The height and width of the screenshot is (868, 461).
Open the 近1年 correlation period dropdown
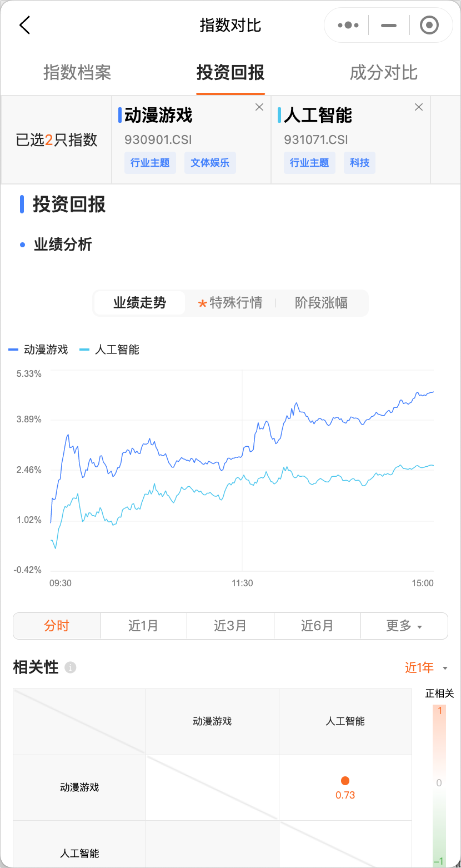click(426, 667)
